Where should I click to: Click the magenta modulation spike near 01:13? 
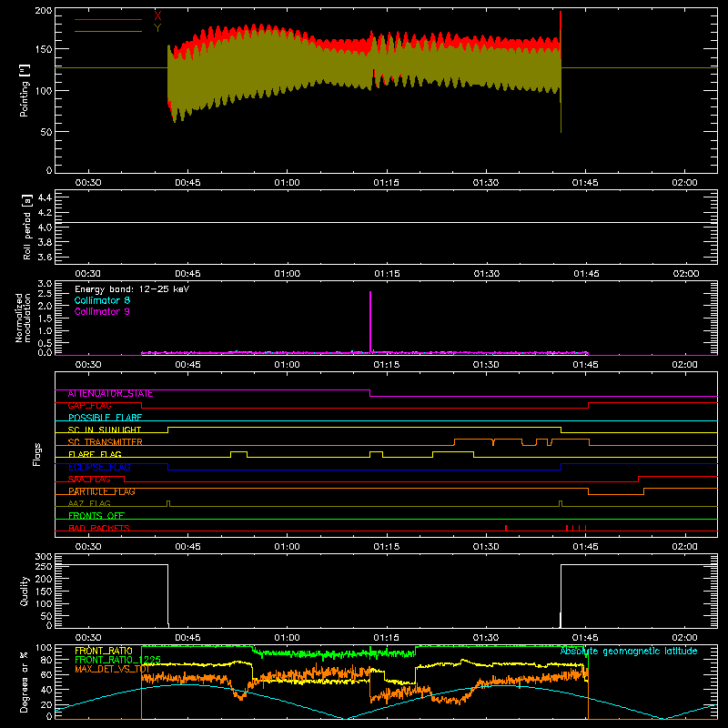tap(370, 322)
